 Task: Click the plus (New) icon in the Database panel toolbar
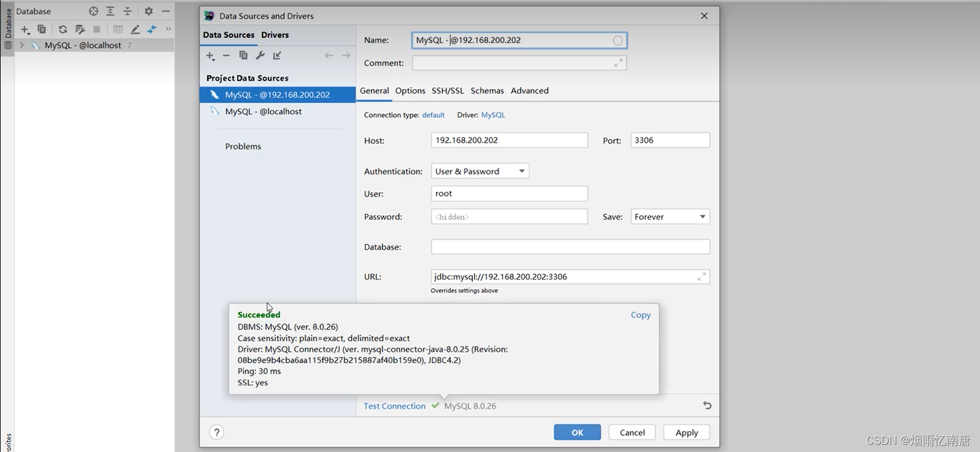pos(25,29)
